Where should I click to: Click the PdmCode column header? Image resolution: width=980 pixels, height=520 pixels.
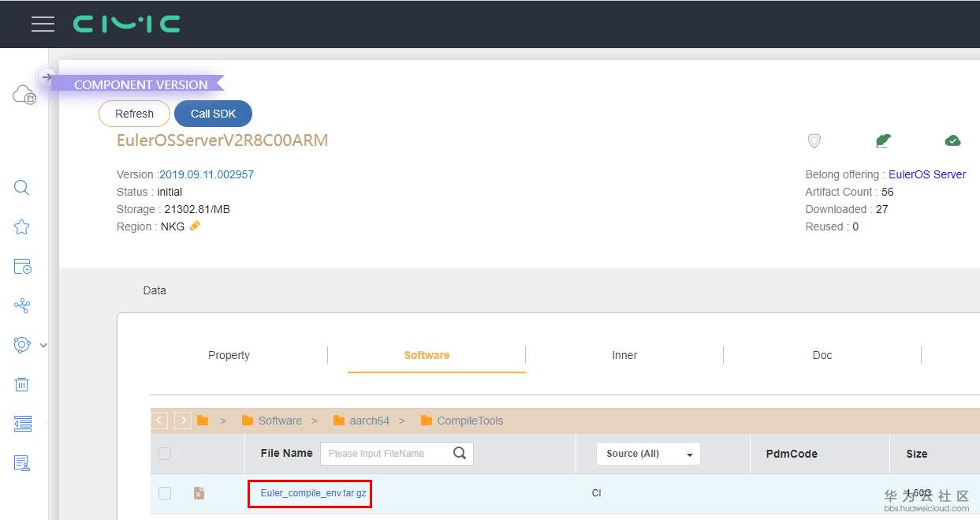792,454
